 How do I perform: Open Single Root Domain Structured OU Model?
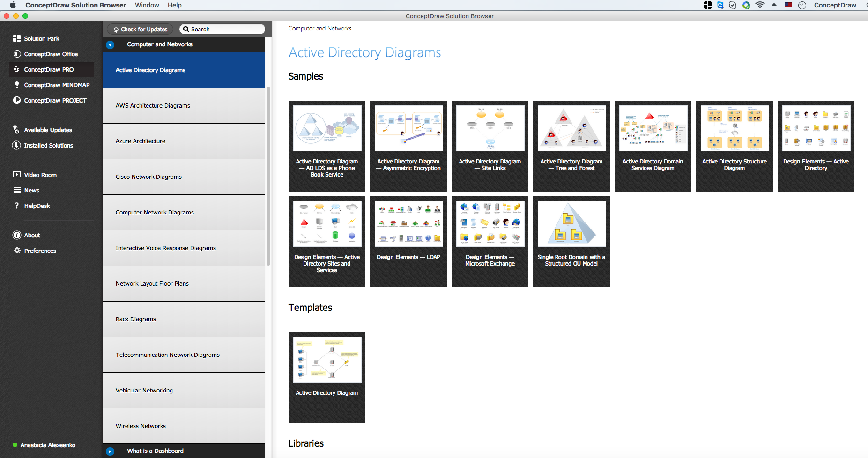pyautogui.click(x=571, y=241)
